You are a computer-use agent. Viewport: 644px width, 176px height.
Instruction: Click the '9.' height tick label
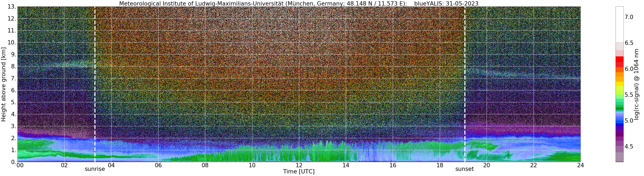click(13, 54)
